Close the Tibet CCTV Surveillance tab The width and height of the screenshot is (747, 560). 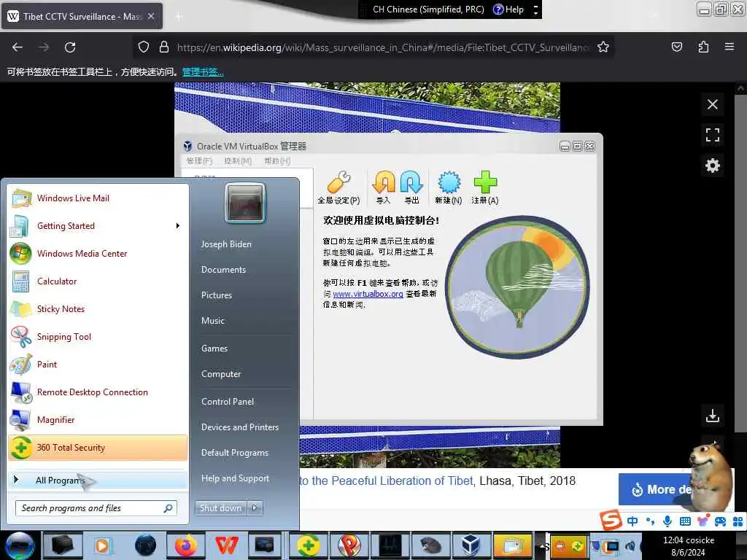point(151,16)
